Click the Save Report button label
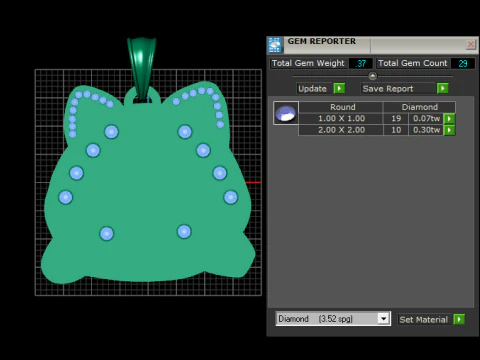 (x=388, y=89)
